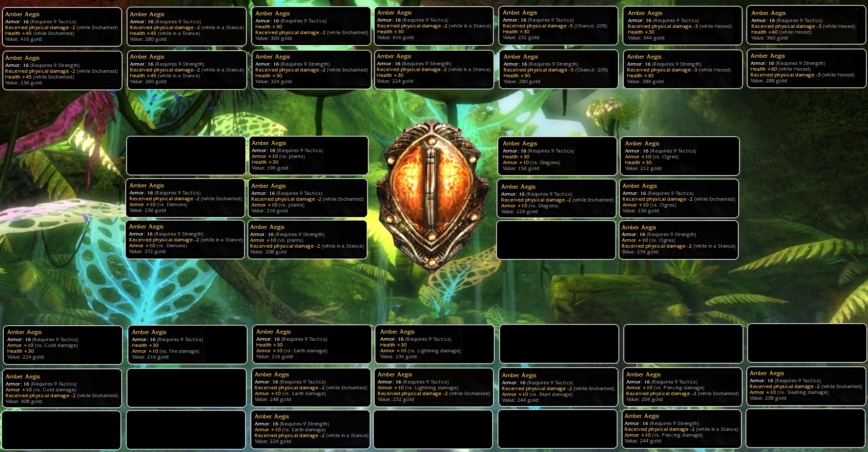
Task: Click the Amber Aegis shield artwork
Action: point(432,195)
